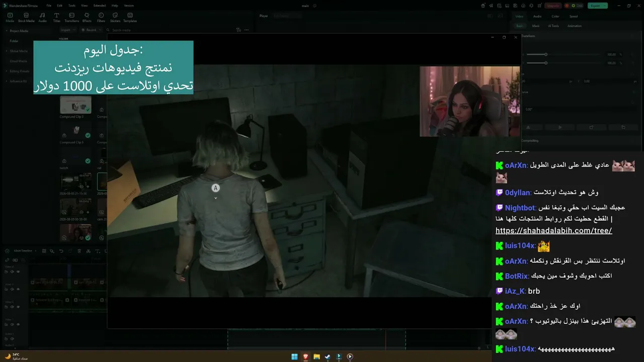Click the streamer webcam overlay
Screen dimensions: 644x362
pos(470,102)
